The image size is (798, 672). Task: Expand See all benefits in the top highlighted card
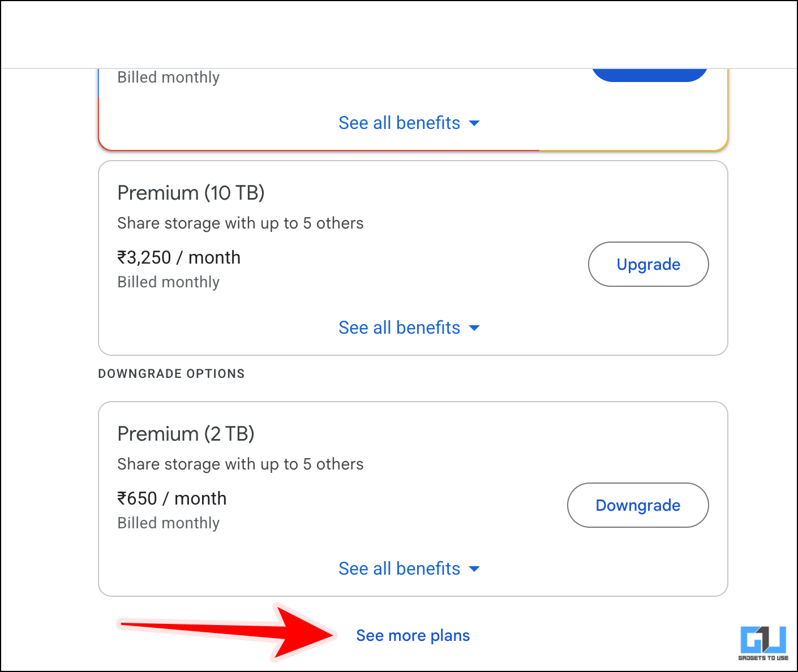(x=400, y=123)
